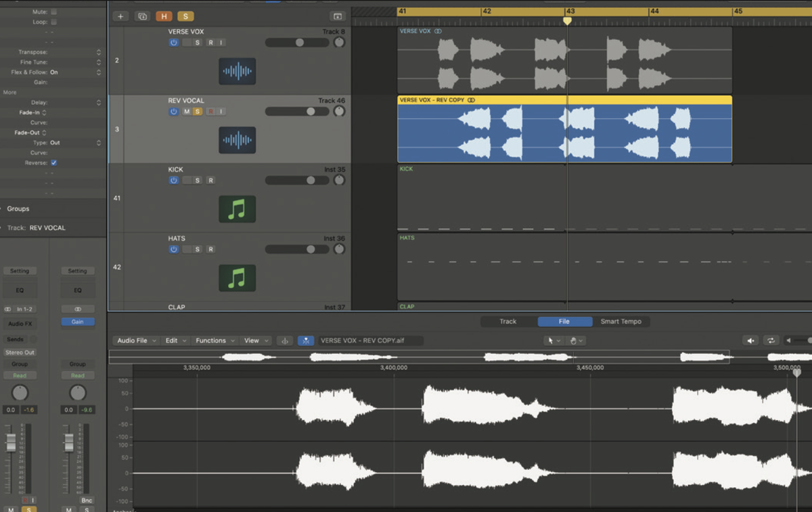Click the playhead marker at bar 43

click(567, 21)
